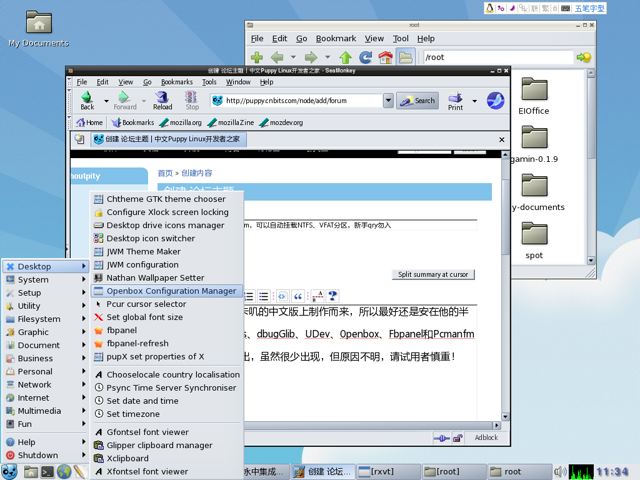Refresh the root file manager view

click(x=365, y=58)
